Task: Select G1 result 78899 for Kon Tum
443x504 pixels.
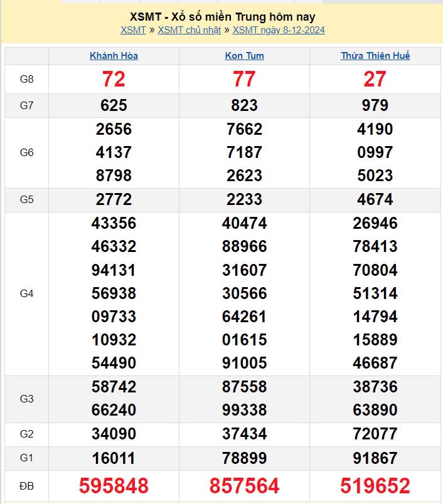Action: 244,458
